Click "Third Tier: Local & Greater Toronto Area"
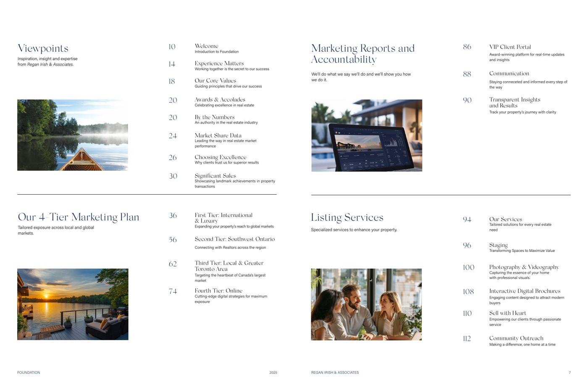This screenshot has width=588, height=381. pyautogui.click(x=229, y=266)
